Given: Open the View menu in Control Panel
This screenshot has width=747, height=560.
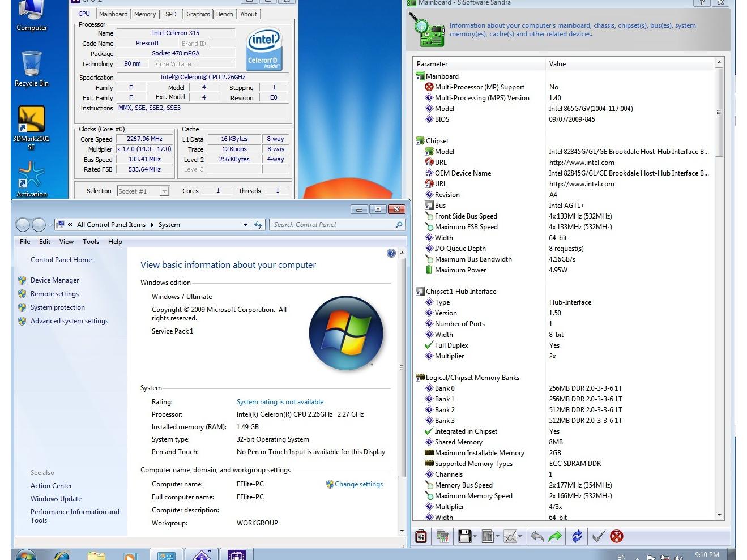Looking at the screenshot, I should [x=66, y=242].
